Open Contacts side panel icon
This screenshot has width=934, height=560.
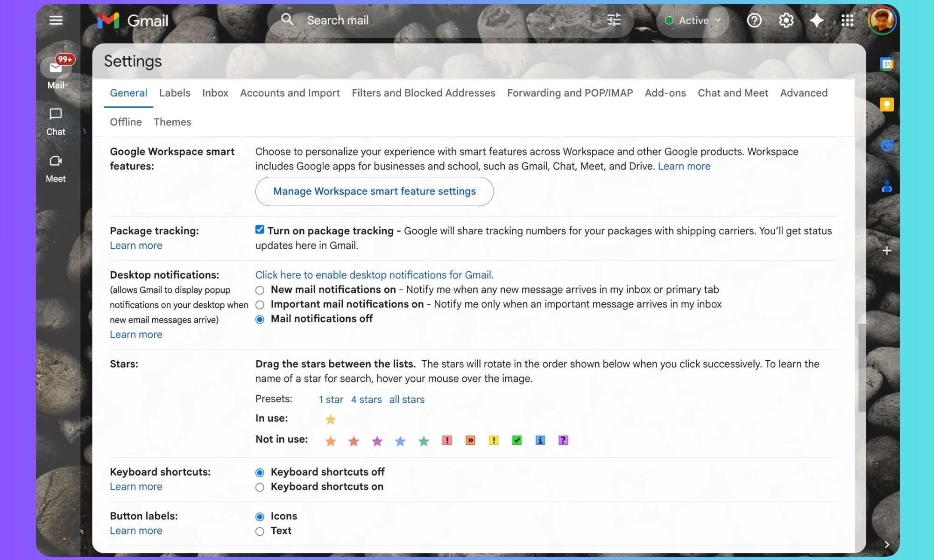(x=887, y=187)
